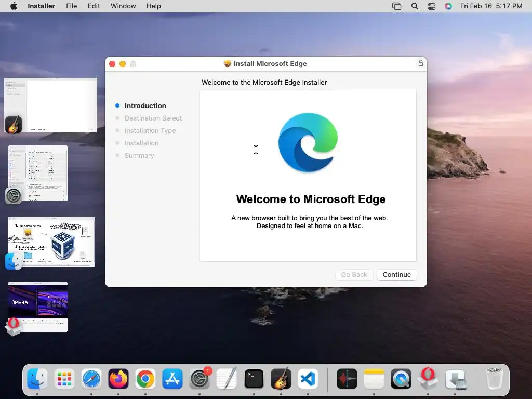Click 'Welcome to the Microsoft Edge Installer' text
This screenshot has height=399, width=532.
pos(264,82)
